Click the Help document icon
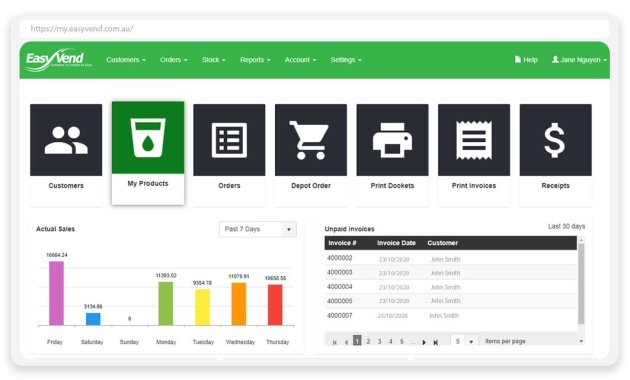The width and height of the screenshot is (630, 380). click(x=518, y=59)
